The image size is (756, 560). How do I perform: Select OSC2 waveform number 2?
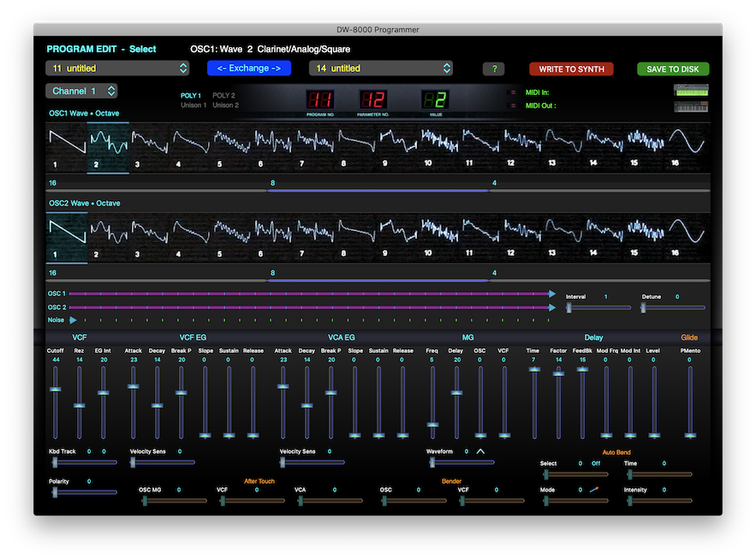108,234
